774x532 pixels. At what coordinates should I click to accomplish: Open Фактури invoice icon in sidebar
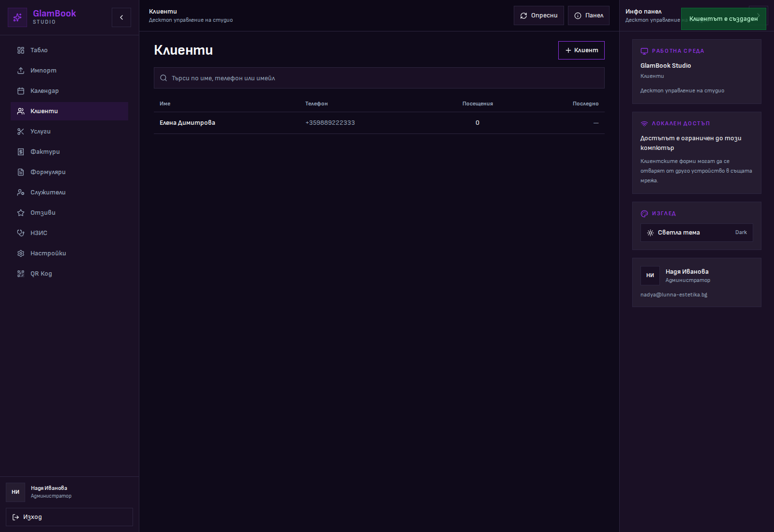21,152
